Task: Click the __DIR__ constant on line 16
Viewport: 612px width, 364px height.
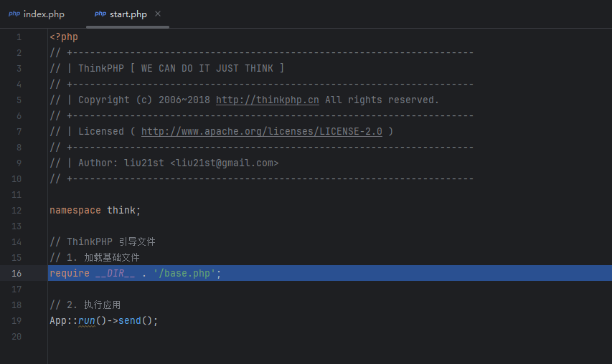Action: (x=115, y=273)
